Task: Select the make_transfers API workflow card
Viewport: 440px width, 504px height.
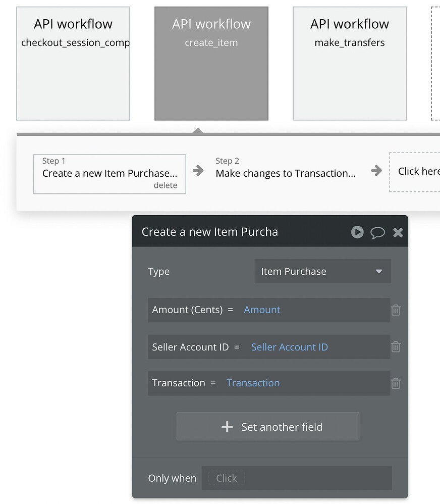Action: [x=350, y=64]
